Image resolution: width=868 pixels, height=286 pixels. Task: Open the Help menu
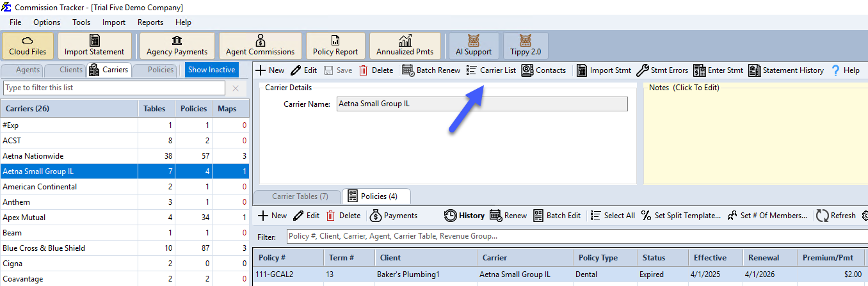(x=183, y=22)
